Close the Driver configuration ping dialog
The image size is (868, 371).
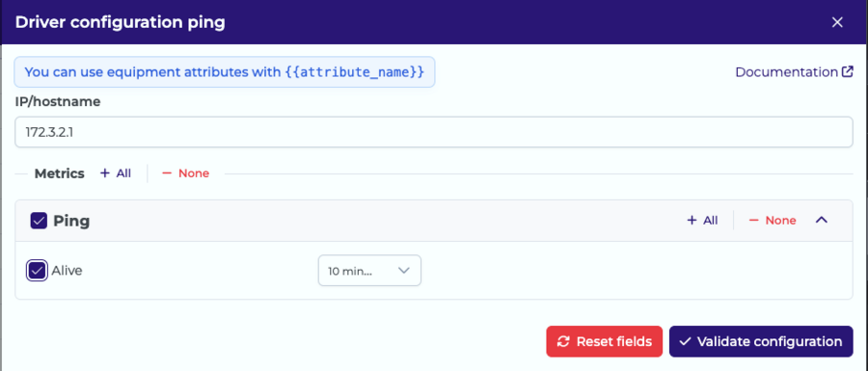coord(837,23)
